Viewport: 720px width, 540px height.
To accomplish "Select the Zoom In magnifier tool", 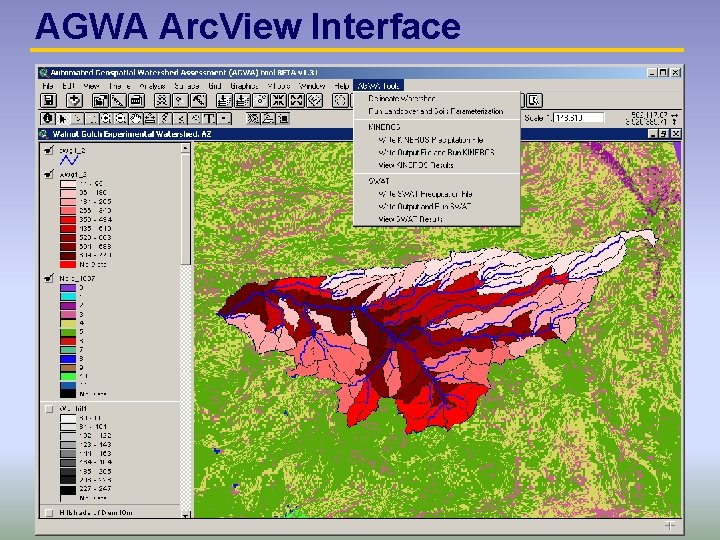I will point(106,119).
